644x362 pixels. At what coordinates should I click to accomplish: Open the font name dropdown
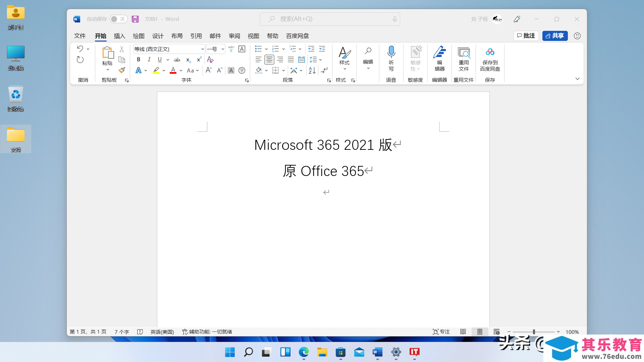pyautogui.click(x=203, y=49)
